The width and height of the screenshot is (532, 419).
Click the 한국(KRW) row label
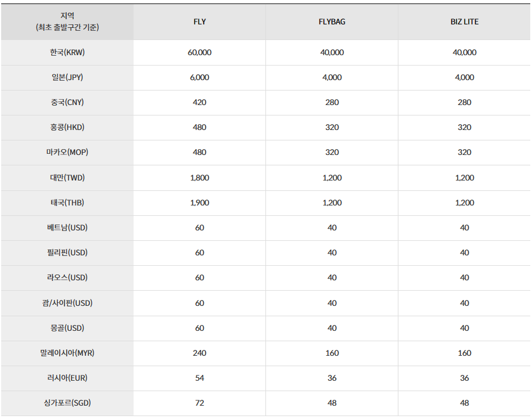point(67,52)
